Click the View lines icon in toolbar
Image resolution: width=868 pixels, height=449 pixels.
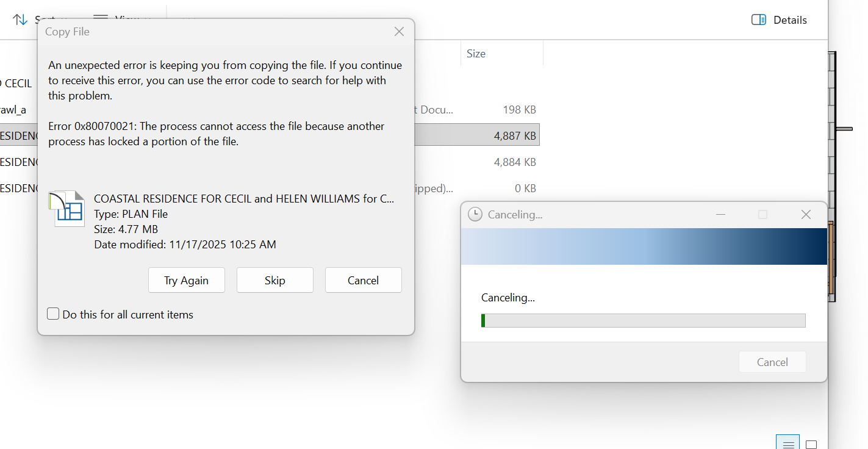tap(101, 20)
